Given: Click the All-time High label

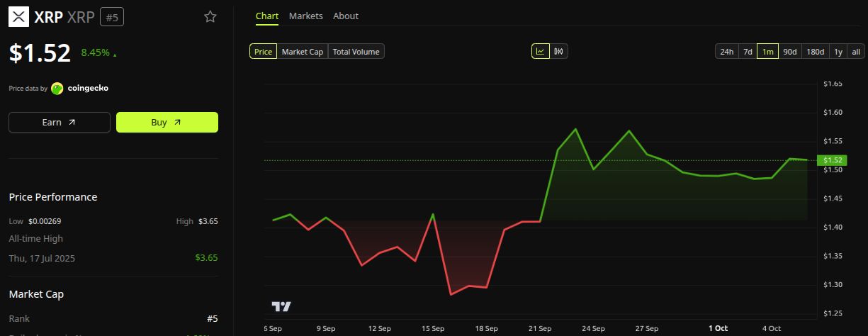Looking at the screenshot, I should (x=35, y=239).
